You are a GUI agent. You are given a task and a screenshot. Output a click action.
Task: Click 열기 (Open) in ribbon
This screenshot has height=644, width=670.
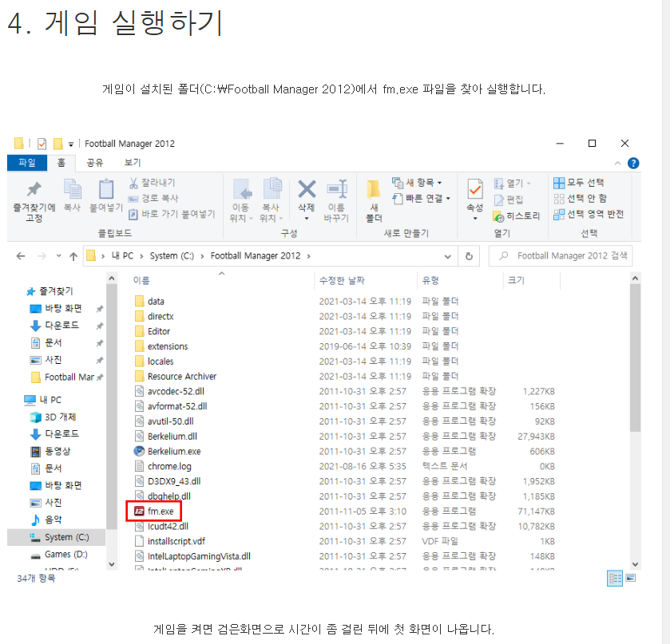tap(513, 184)
